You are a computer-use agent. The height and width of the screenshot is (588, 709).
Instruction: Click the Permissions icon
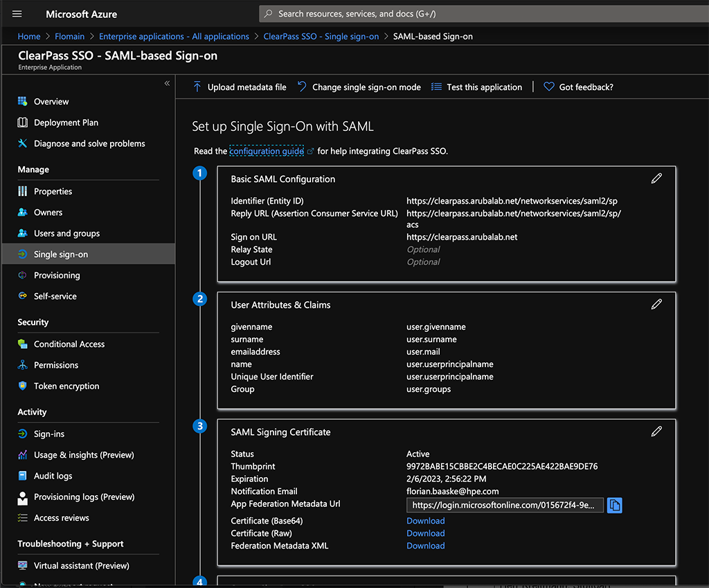(22, 365)
